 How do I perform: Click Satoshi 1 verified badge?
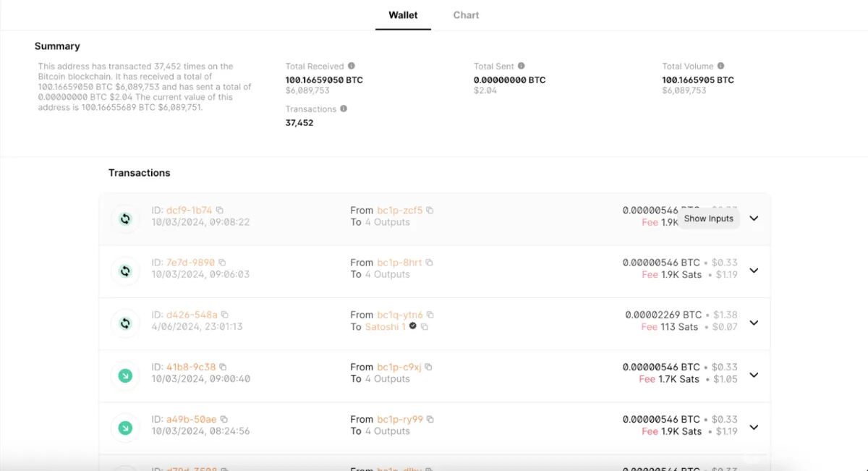(412, 327)
